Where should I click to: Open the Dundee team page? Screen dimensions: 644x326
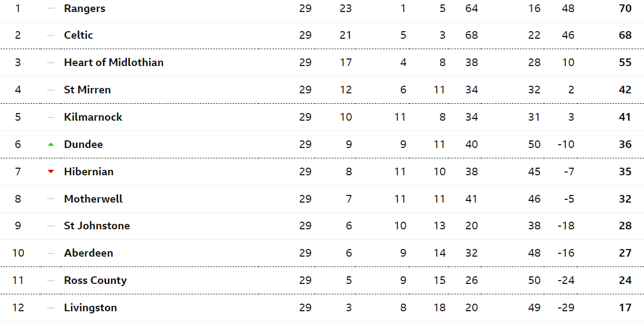(x=84, y=144)
